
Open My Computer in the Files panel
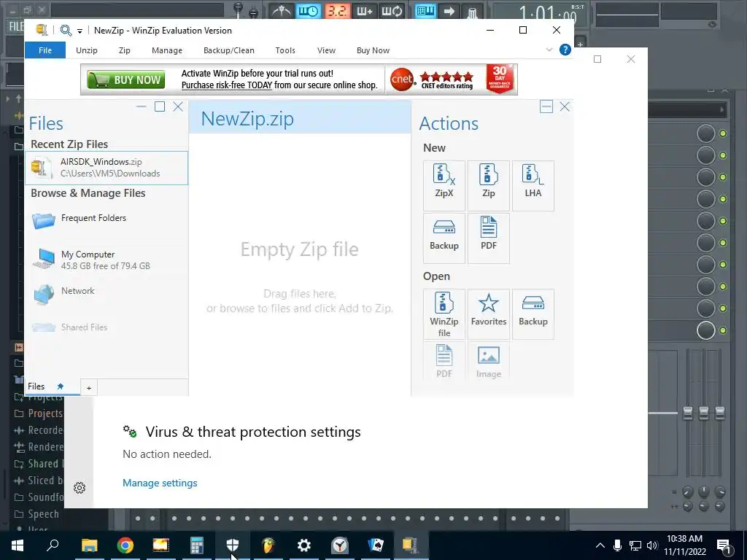[x=107, y=260]
